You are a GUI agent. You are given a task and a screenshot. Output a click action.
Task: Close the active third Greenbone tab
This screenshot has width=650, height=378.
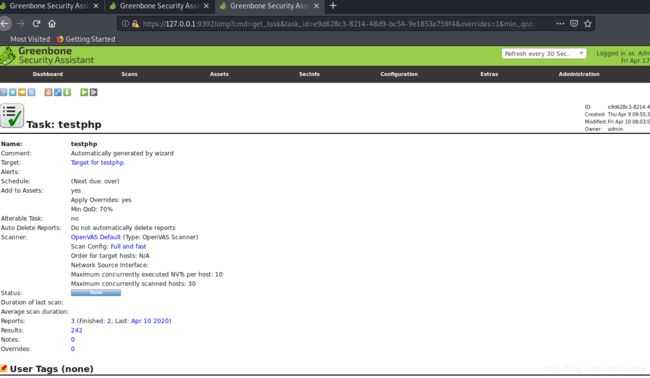pos(316,6)
